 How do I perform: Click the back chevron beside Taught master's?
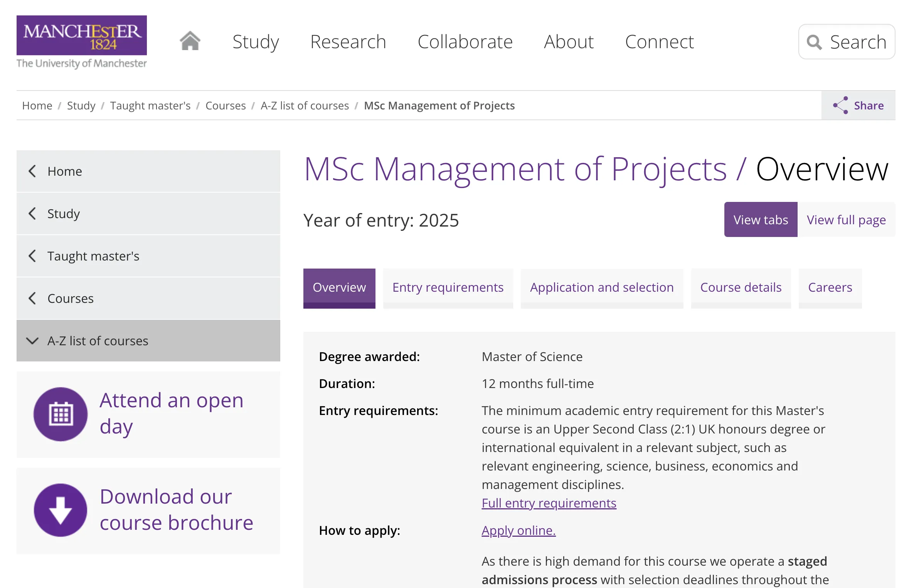pos(32,256)
